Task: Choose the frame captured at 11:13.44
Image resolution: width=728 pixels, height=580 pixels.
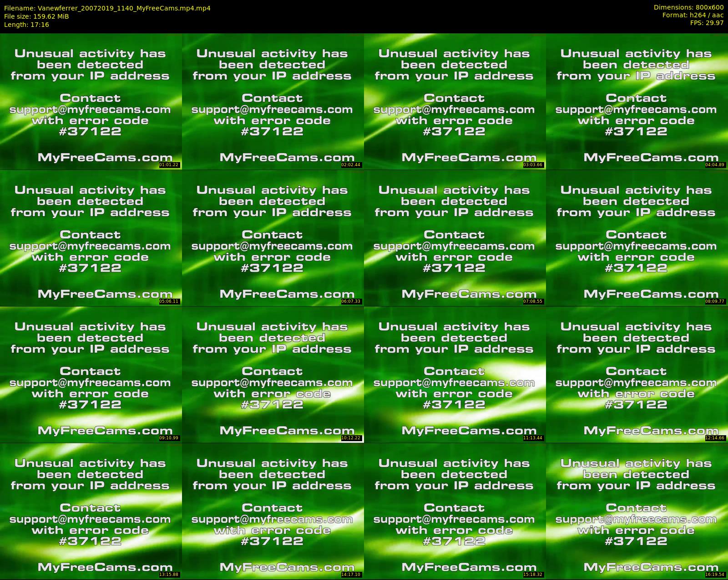Action: click(455, 374)
